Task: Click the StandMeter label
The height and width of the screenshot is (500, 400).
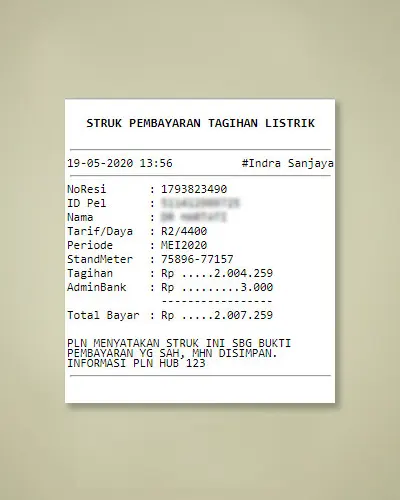Action: pos(100,259)
